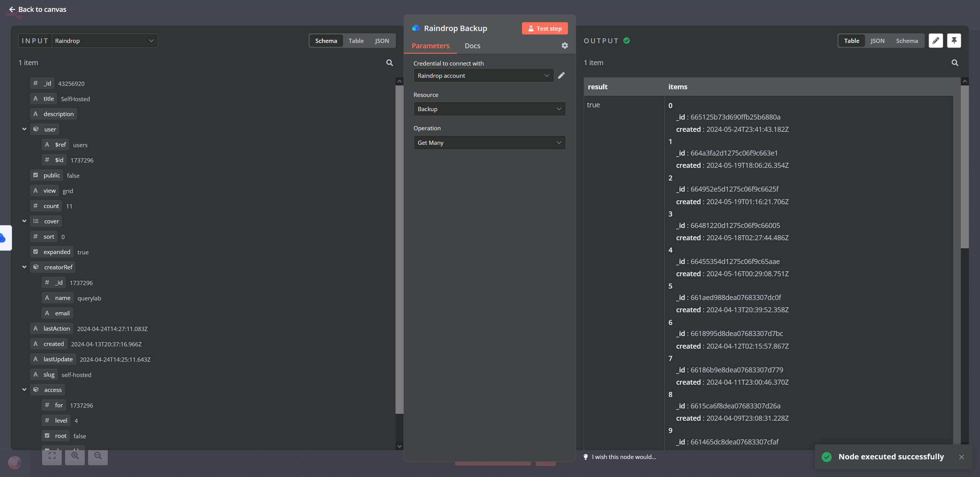Viewport: 980px width, 477px height.
Task: Click the $ref field pill
Action: 56,144
